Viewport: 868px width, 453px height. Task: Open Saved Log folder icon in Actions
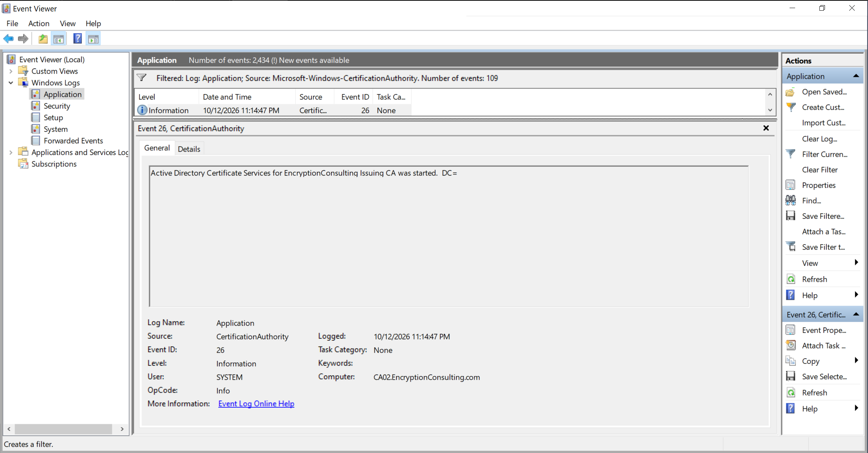pos(790,92)
